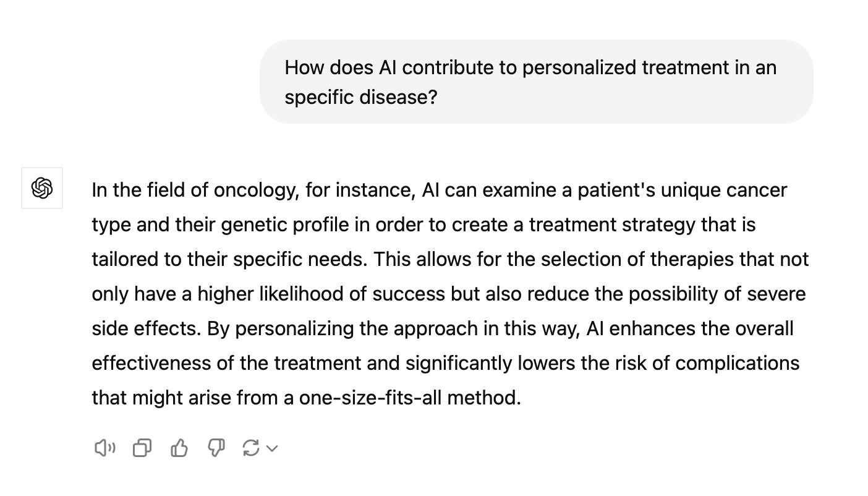Click the word "tailored" in the response

[124, 259]
